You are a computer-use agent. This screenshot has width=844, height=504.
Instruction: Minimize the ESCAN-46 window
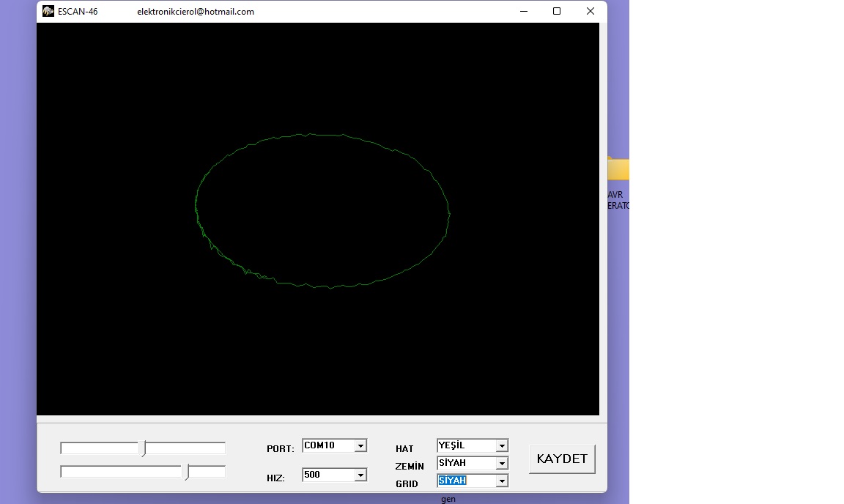(524, 11)
